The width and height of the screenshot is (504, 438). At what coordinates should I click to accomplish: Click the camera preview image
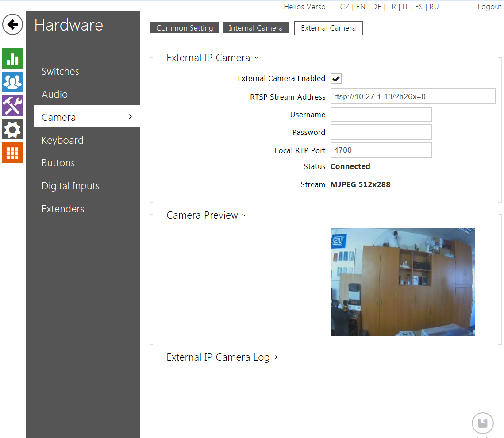coord(403,282)
